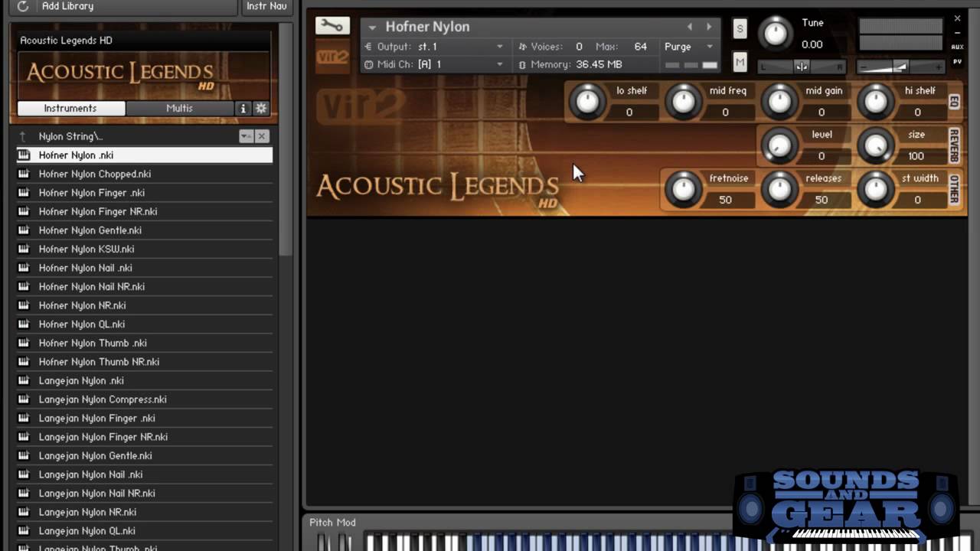The image size is (980, 551).
Task: Click the lo shelf knob
Action: 587,101
